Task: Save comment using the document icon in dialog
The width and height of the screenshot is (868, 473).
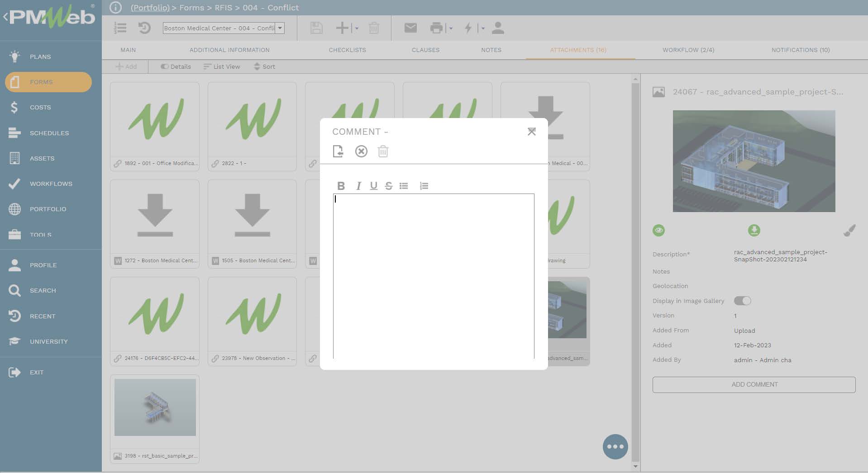Action: click(x=338, y=151)
